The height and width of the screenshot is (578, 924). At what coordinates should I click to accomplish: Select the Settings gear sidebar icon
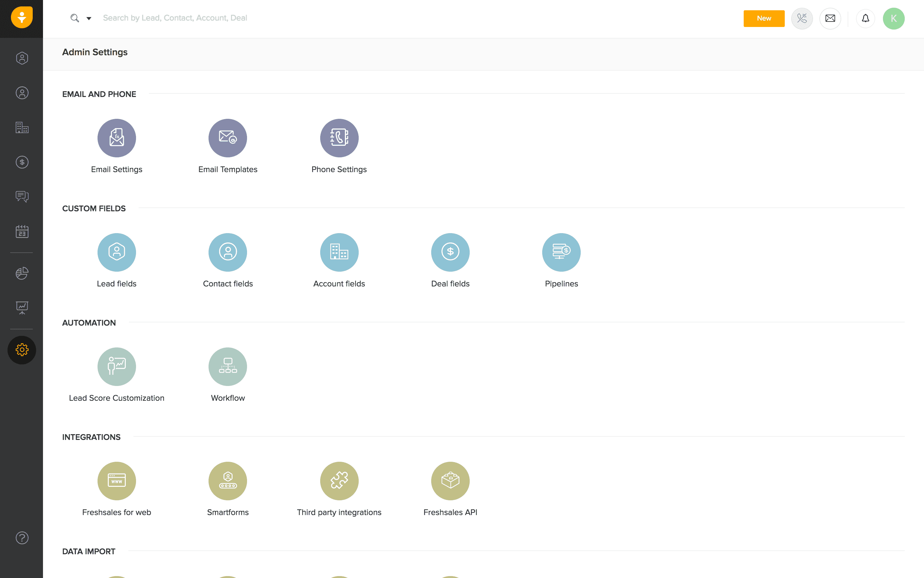coord(22,350)
